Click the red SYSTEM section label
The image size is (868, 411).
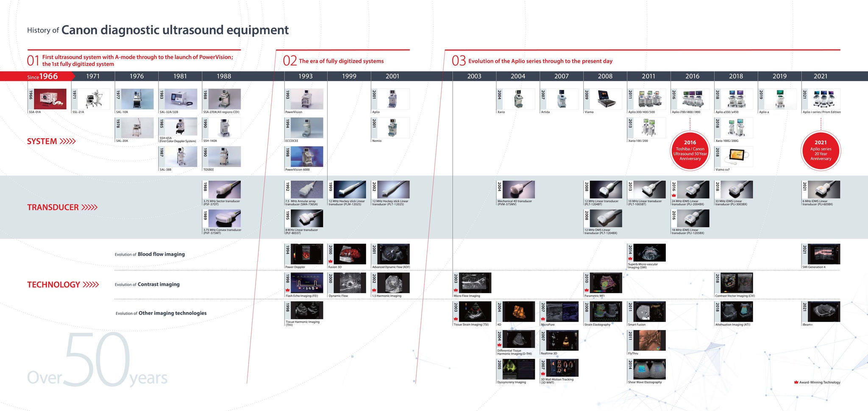[x=51, y=142]
